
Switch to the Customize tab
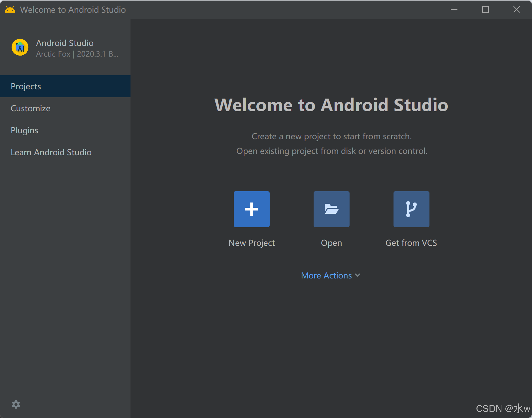coord(65,108)
